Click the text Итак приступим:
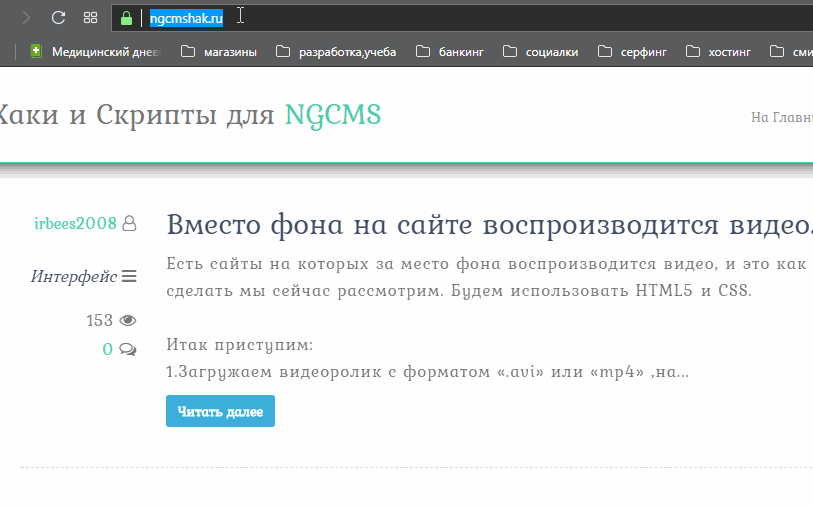The height and width of the screenshot is (508, 813). coord(240,345)
